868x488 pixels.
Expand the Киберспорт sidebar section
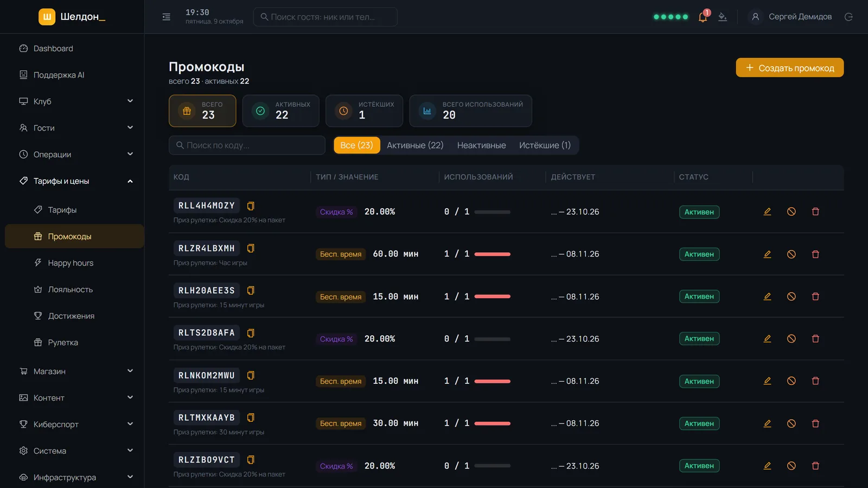pos(75,425)
